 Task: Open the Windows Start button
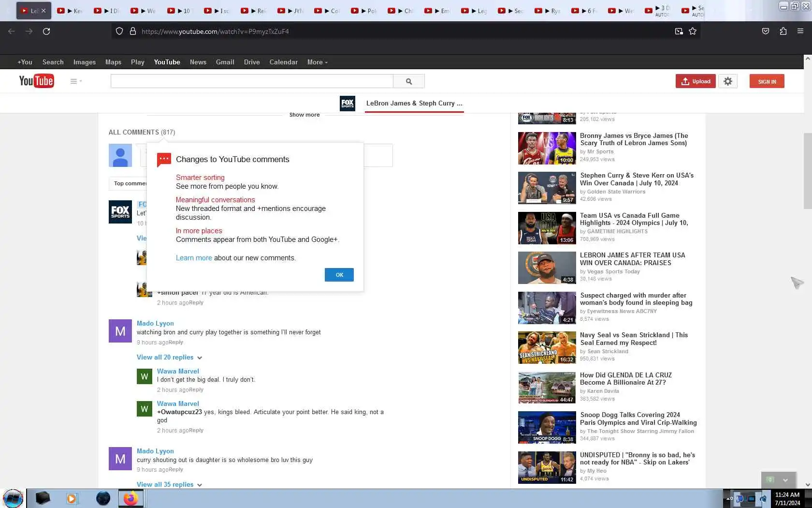[x=13, y=498]
